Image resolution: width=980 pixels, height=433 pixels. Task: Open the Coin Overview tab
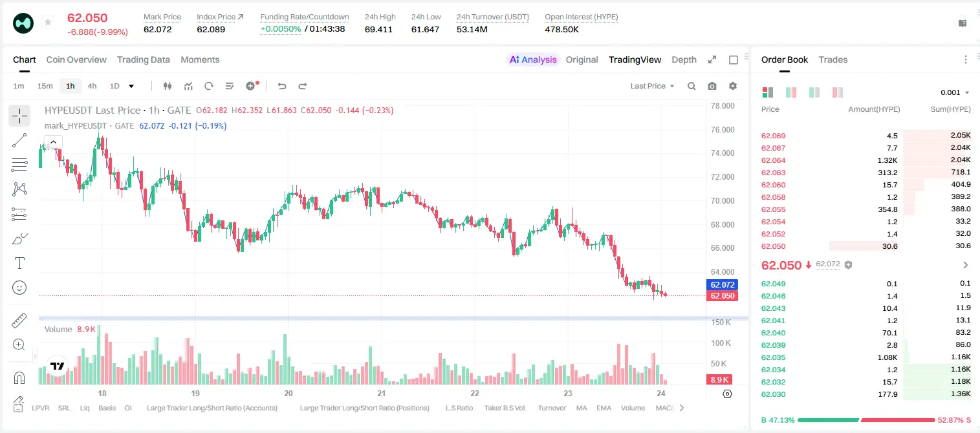(x=76, y=59)
